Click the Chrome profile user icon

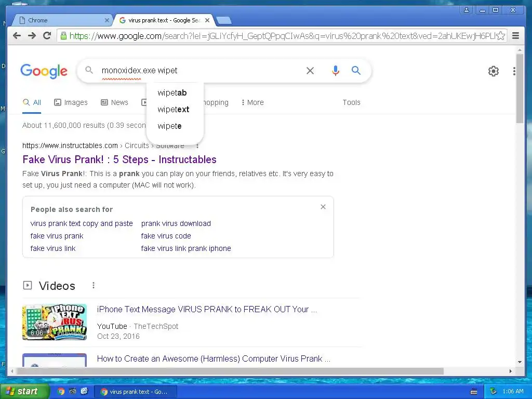point(467,10)
